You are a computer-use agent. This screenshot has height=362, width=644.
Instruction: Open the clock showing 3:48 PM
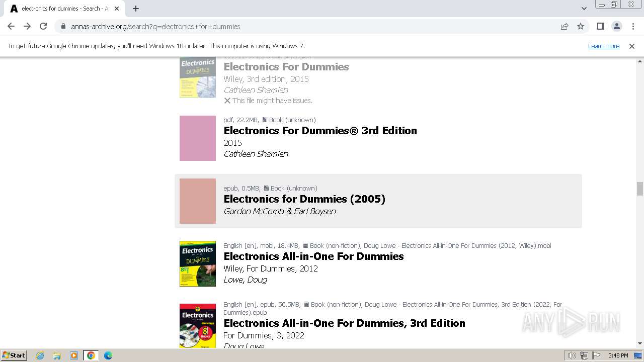pyautogui.click(x=618, y=355)
